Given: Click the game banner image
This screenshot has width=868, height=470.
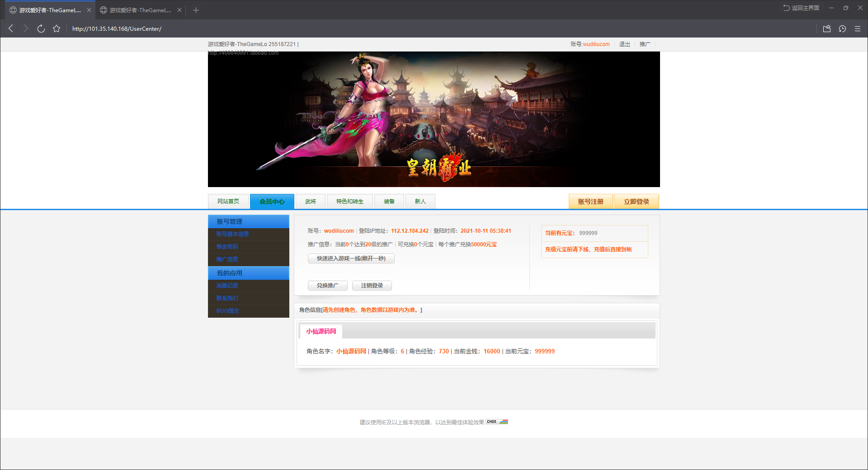Looking at the screenshot, I should (434, 119).
